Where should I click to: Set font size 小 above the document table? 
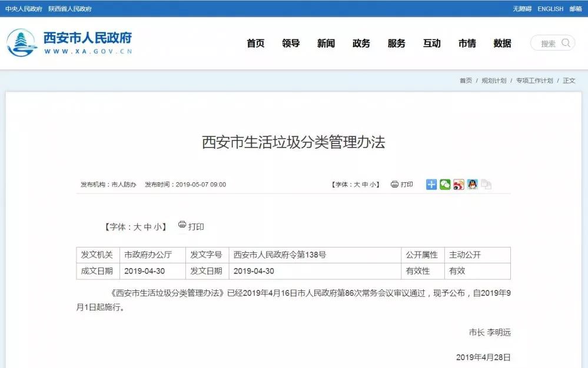(158, 227)
